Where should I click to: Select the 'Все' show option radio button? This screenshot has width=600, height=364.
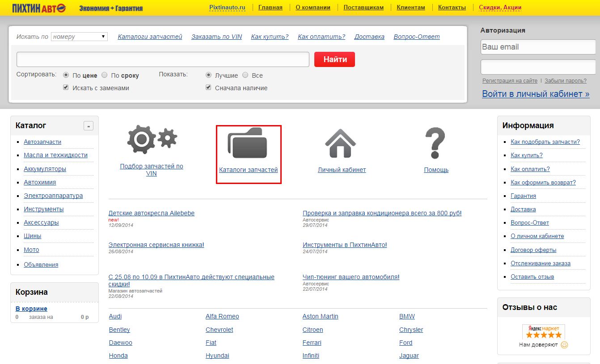[245, 75]
